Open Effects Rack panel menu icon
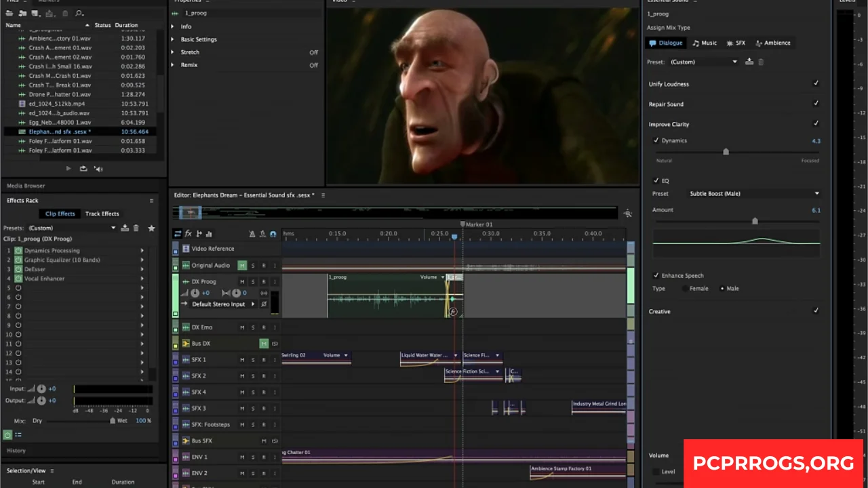This screenshot has width=868, height=488. pos(151,201)
